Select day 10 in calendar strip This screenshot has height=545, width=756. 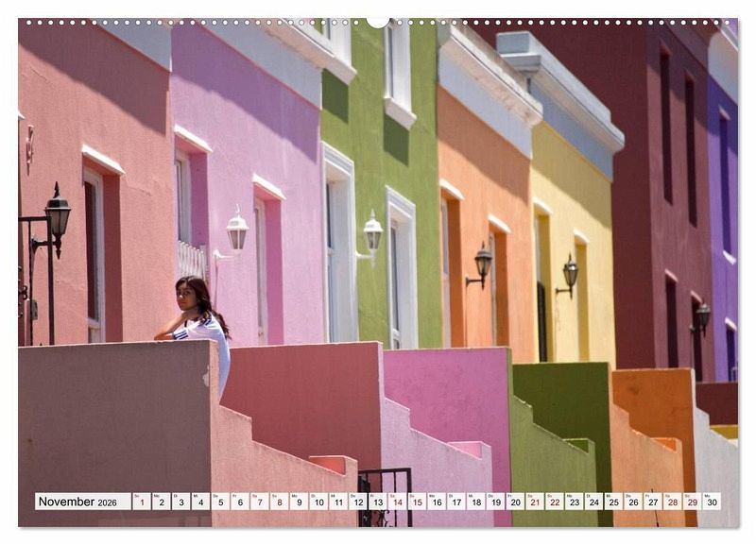coord(318,502)
